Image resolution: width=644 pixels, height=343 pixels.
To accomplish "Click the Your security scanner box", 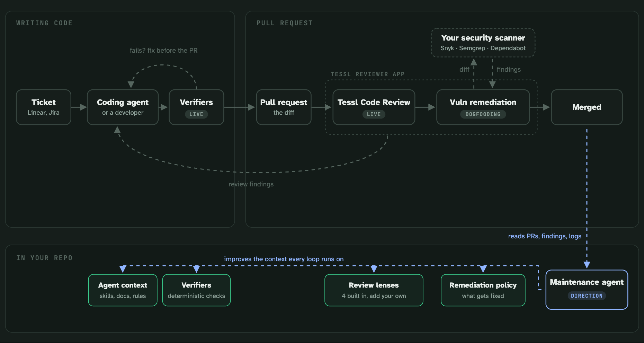I will [x=483, y=43].
